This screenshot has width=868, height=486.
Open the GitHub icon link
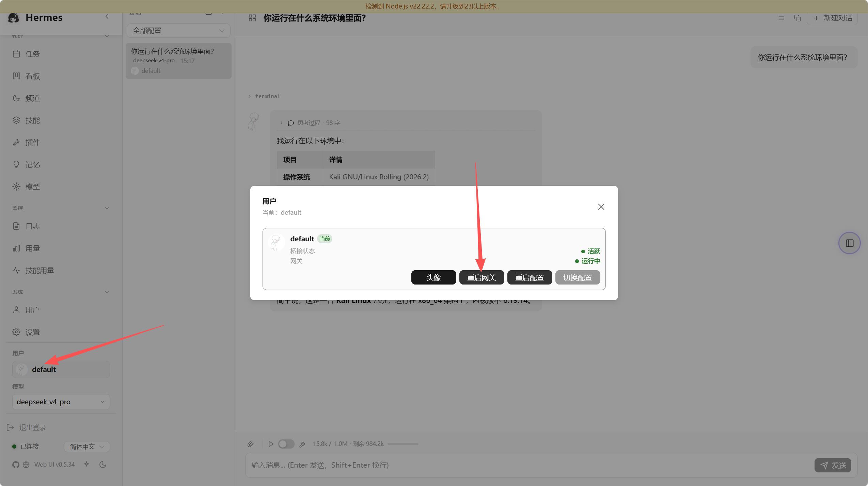(x=16, y=465)
